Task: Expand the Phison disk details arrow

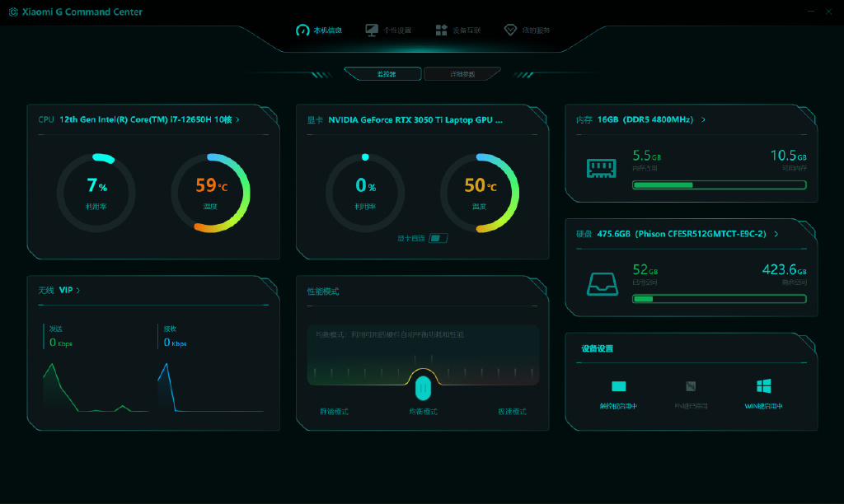Action: (776, 234)
